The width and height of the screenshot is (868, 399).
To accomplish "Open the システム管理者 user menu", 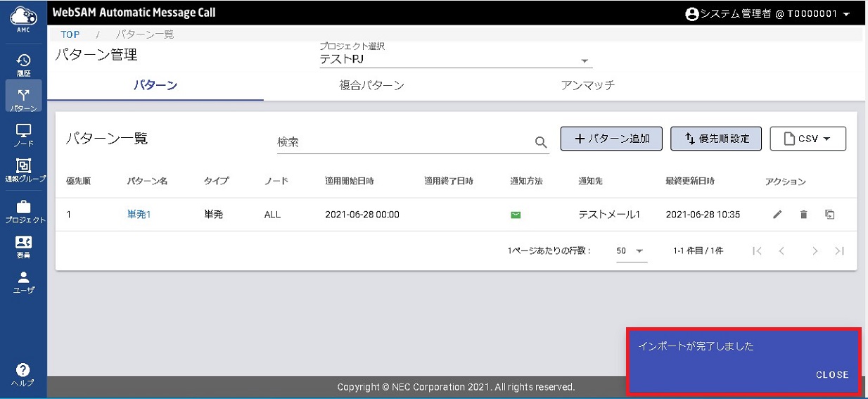I will pos(768,14).
